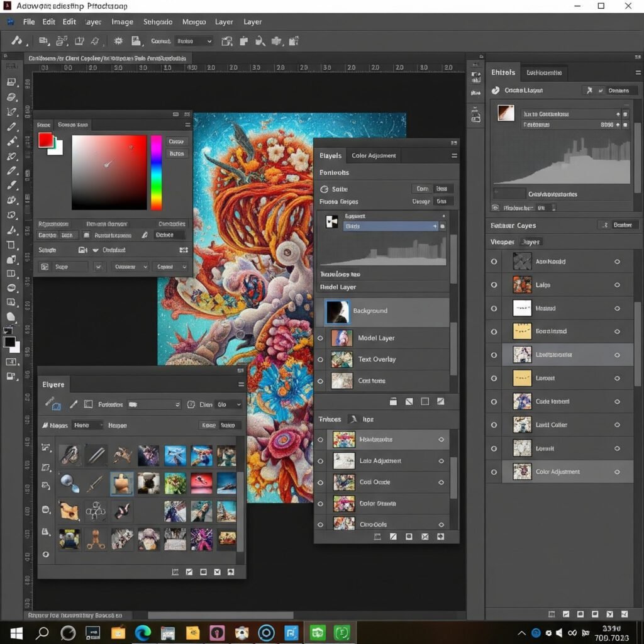Toggle eye icon for right-panel Color Adjustment layer
Image resolution: width=644 pixels, height=644 pixels.
click(x=494, y=472)
